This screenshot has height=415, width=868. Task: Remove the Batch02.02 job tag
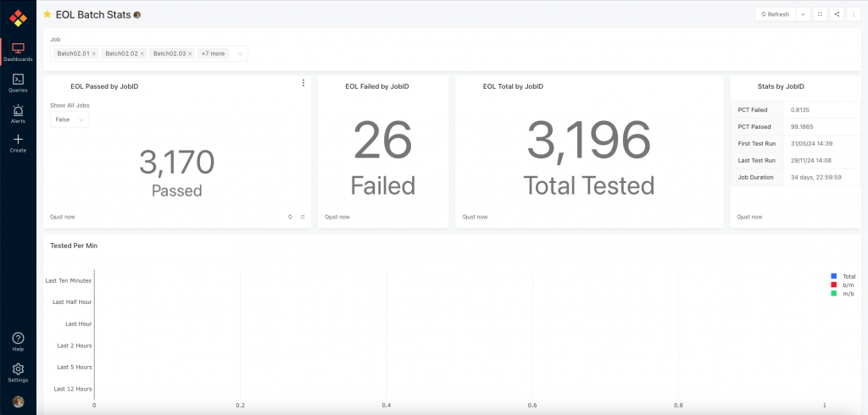[x=142, y=53]
